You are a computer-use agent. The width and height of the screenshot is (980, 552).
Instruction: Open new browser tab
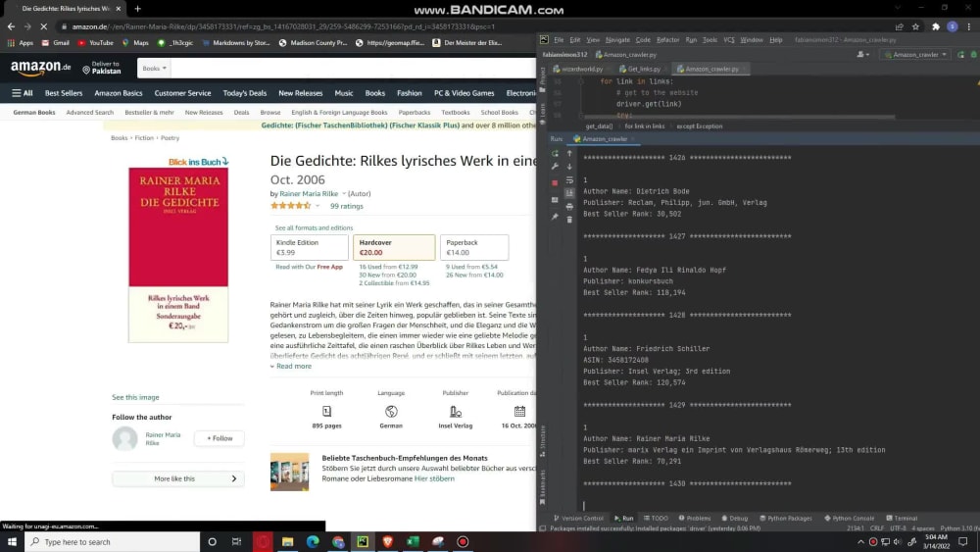pos(137,9)
